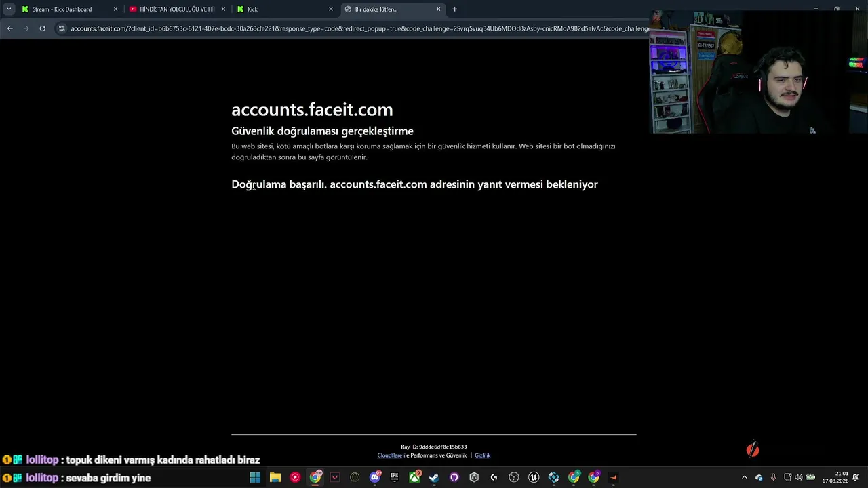Switch to the HİNDİSTAN YOLCULUĞU YouTube tab

tap(176, 9)
